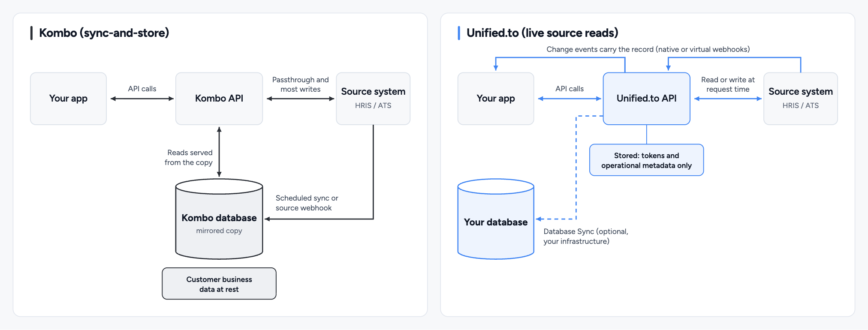Click the "Kombo database" cylinder
868x330 pixels.
point(219,219)
